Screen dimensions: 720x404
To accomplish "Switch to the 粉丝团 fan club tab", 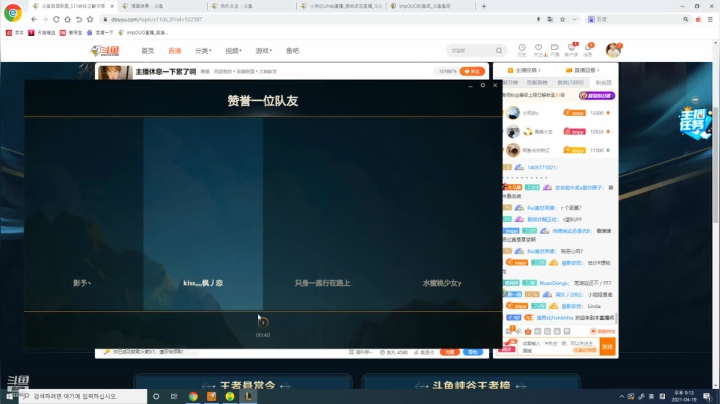I will click(x=603, y=83).
